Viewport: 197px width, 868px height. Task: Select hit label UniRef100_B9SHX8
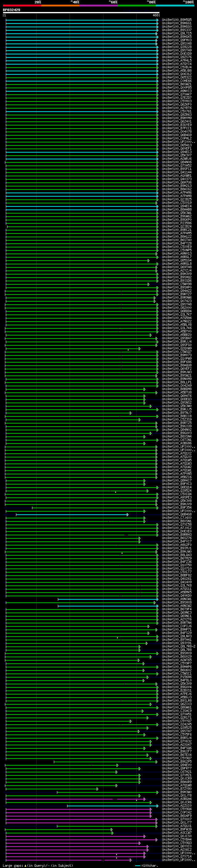coord(177,602)
